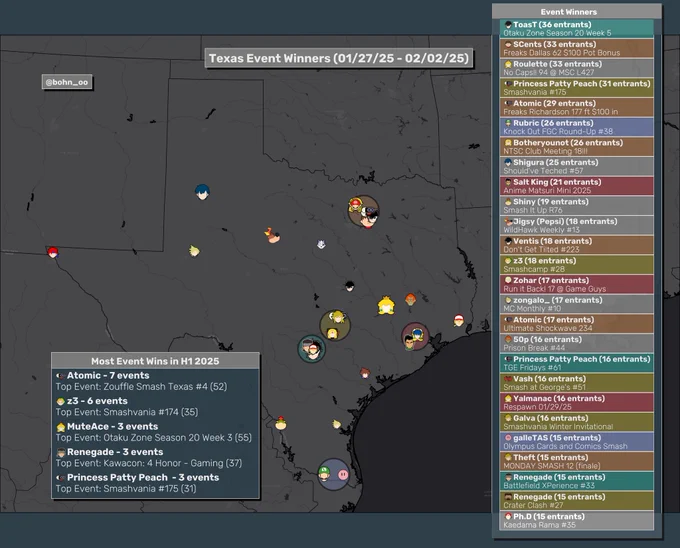Select the 50p (16 entrants) row
Image resolution: width=680 pixels, height=548 pixels.
pos(577,343)
